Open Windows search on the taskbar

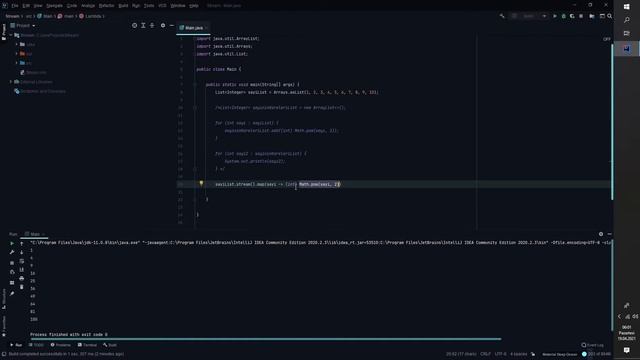coord(627,20)
